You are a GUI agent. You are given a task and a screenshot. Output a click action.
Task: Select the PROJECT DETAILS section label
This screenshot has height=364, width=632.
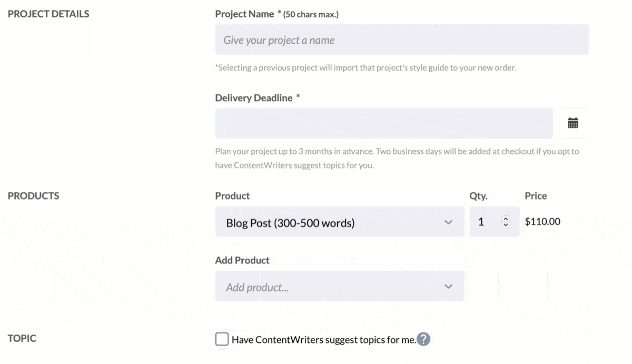click(48, 14)
